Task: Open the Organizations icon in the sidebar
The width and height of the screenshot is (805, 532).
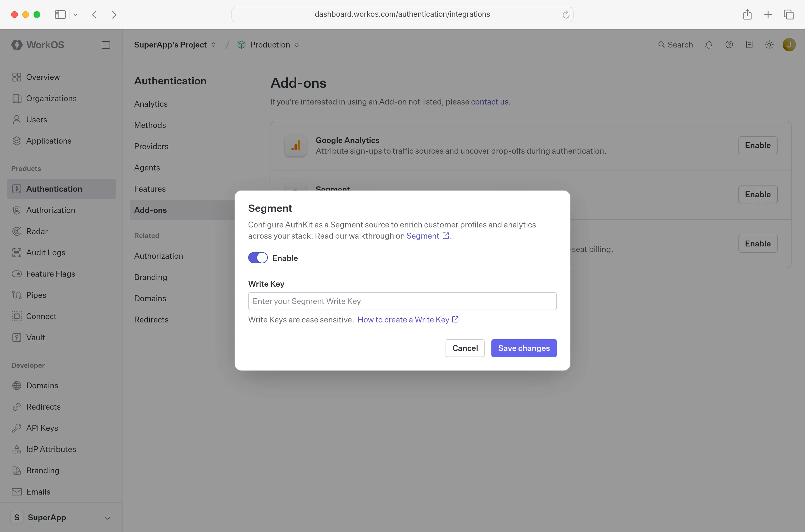Action: [16, 98]
